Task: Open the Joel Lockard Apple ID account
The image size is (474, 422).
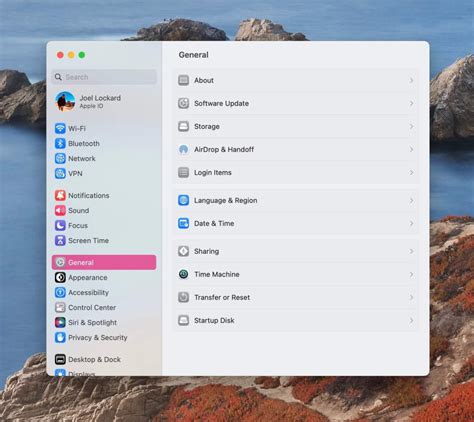Action: (x=104, y=101)
